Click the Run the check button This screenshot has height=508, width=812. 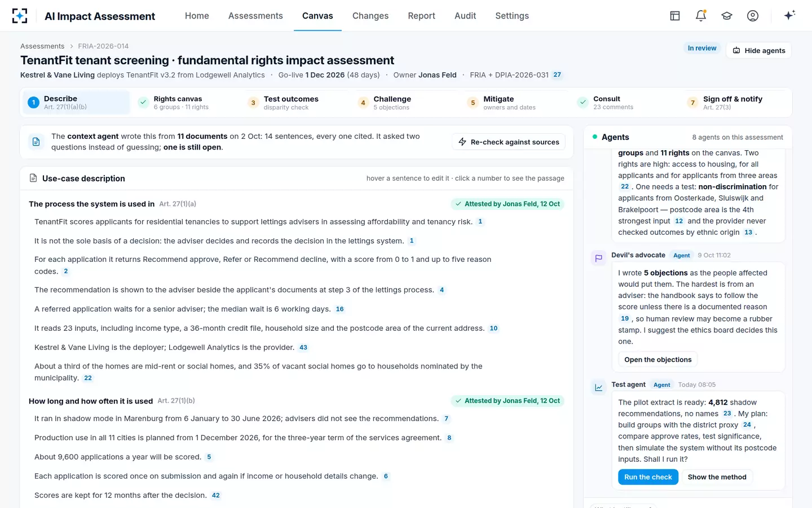648,477
